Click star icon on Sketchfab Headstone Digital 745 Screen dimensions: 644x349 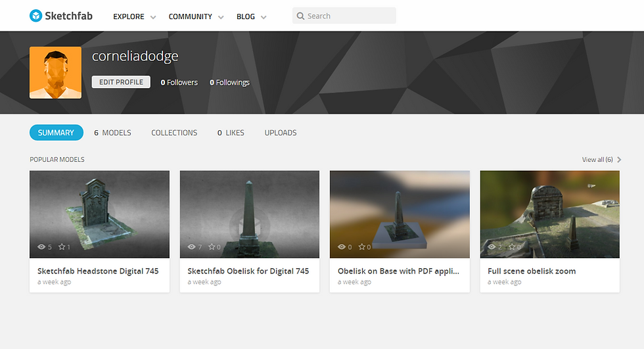tap(62, 246)
